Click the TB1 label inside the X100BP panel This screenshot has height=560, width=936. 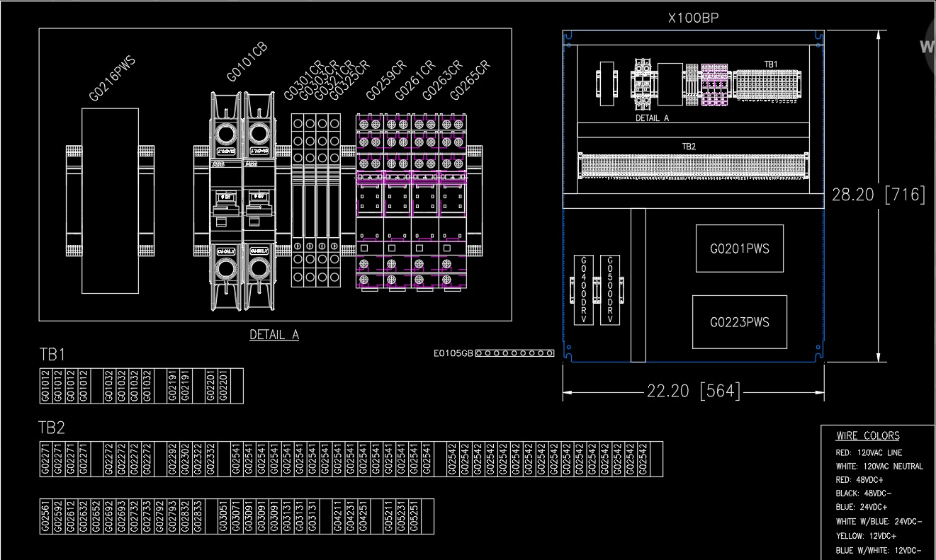tap(771, 64)
